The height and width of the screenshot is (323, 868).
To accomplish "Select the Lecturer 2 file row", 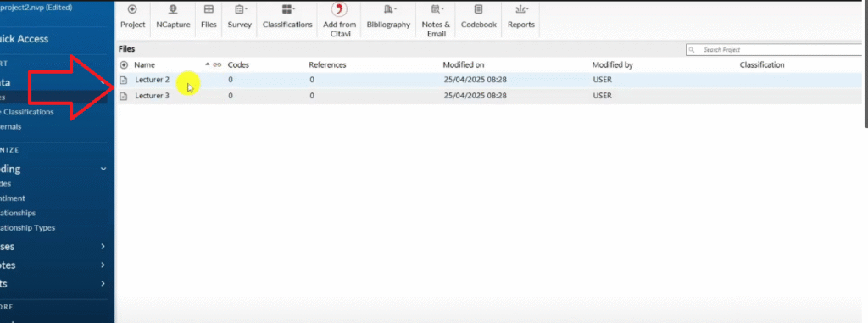I will point(489,80).
